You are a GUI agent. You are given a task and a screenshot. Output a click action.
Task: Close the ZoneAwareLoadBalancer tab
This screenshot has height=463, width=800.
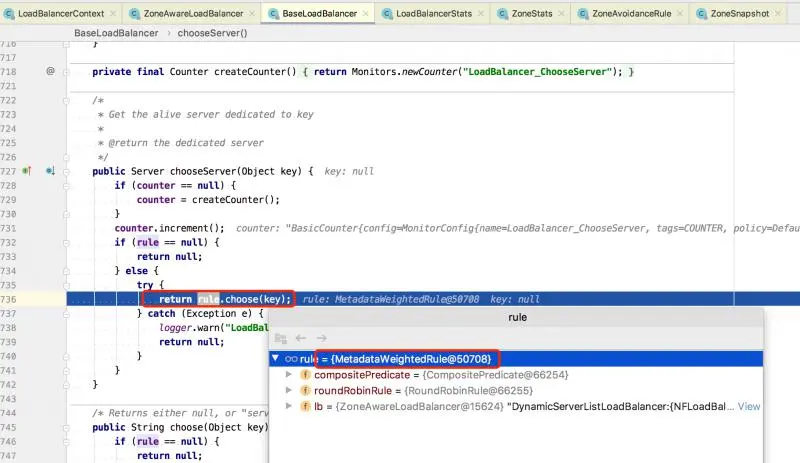click(x=252, y=14)
